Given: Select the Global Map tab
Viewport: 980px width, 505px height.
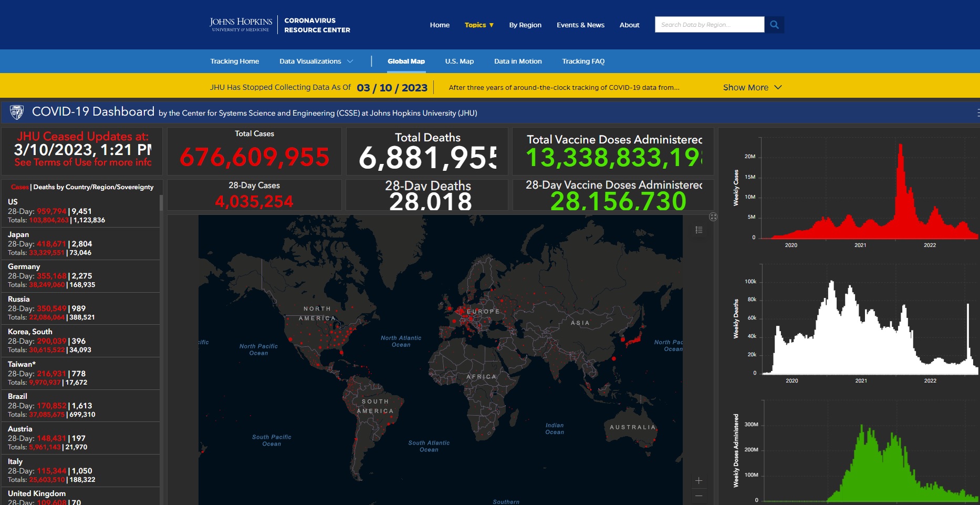Looking at the screenshot, I should point(406,61).
